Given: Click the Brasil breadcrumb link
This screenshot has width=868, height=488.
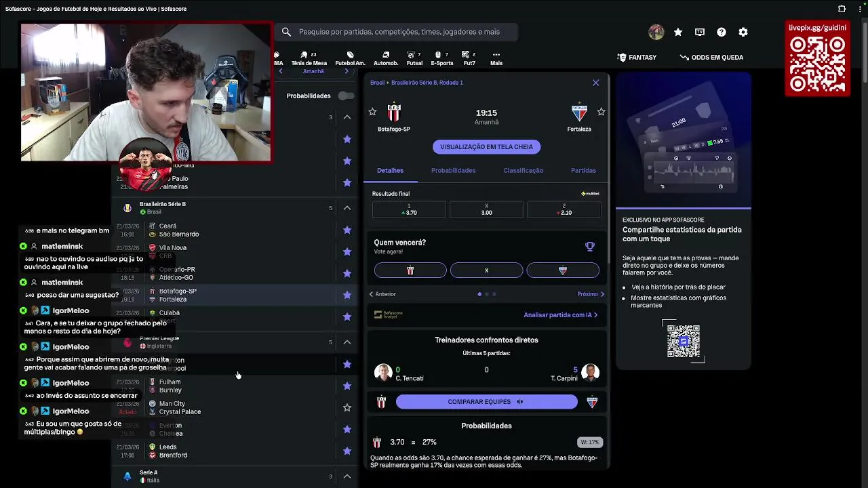Looking at the screenshot, I should (x=377, y=83).
